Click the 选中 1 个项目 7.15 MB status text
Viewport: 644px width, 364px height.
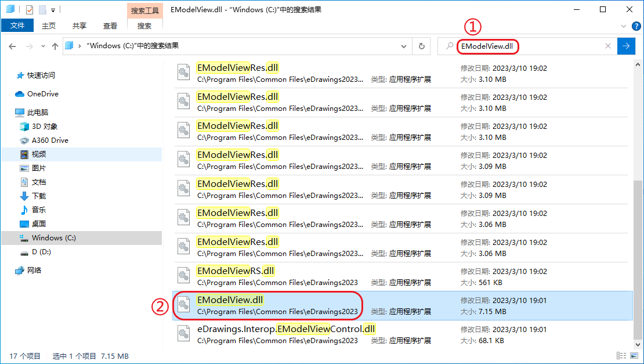click(x=91, y=356)
